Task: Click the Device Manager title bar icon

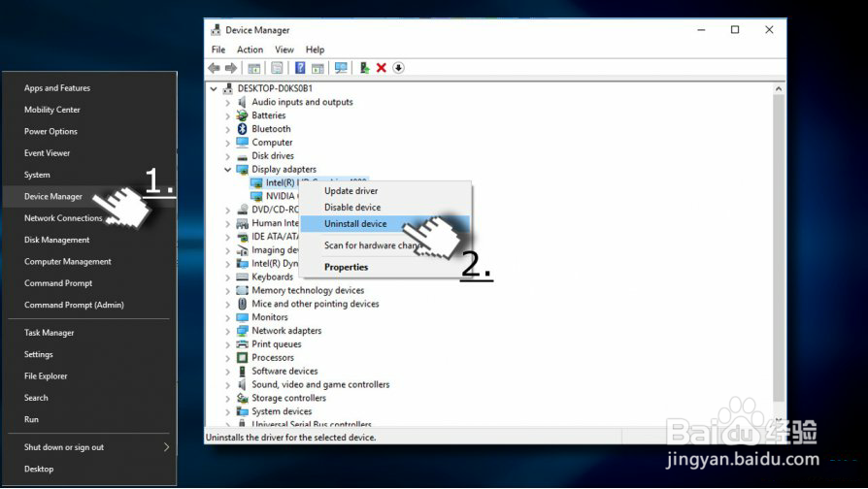Action: click(x=216, y=30)
